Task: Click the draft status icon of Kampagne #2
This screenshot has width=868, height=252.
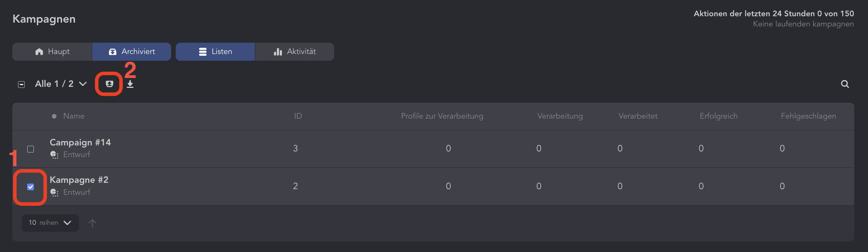Action: [x=54, y=192]
